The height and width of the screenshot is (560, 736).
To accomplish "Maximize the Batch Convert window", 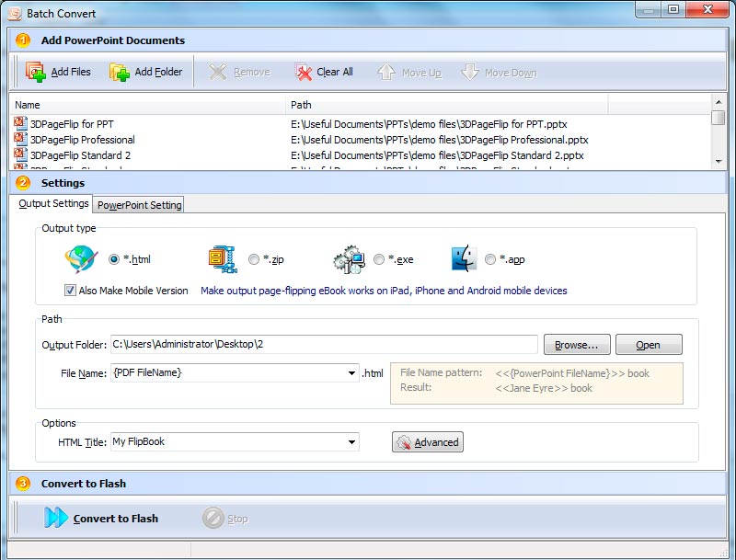I will 673,9.
